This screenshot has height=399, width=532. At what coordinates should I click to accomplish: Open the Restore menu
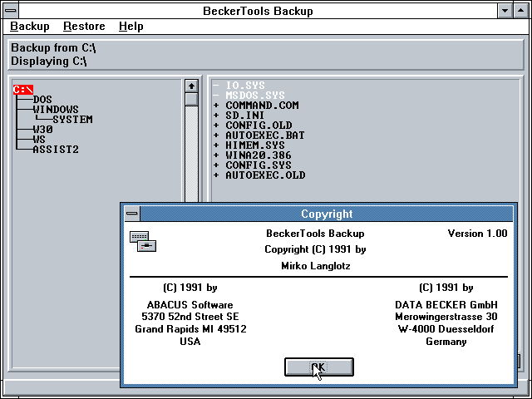(x=84, y=26)
